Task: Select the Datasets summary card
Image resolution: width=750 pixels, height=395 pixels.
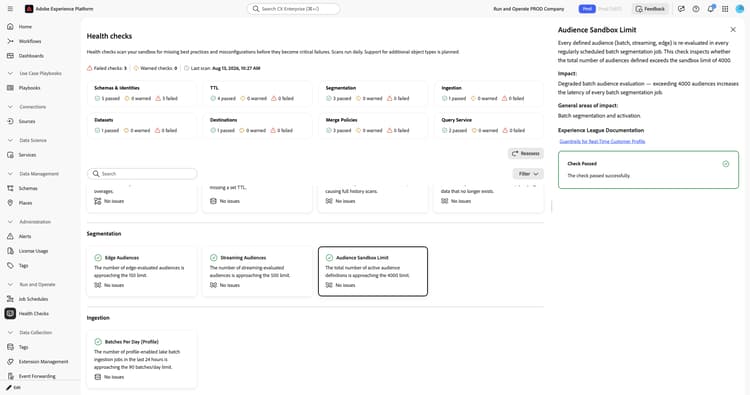Action: pyautogui.click(x=142, y=125)
